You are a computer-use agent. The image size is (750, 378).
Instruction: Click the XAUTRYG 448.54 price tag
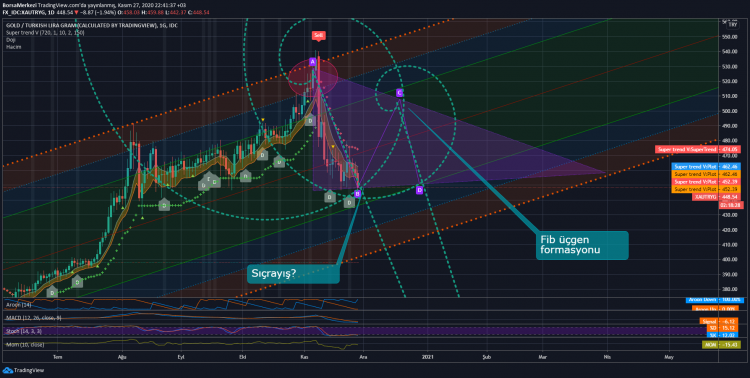click(716, 197)
